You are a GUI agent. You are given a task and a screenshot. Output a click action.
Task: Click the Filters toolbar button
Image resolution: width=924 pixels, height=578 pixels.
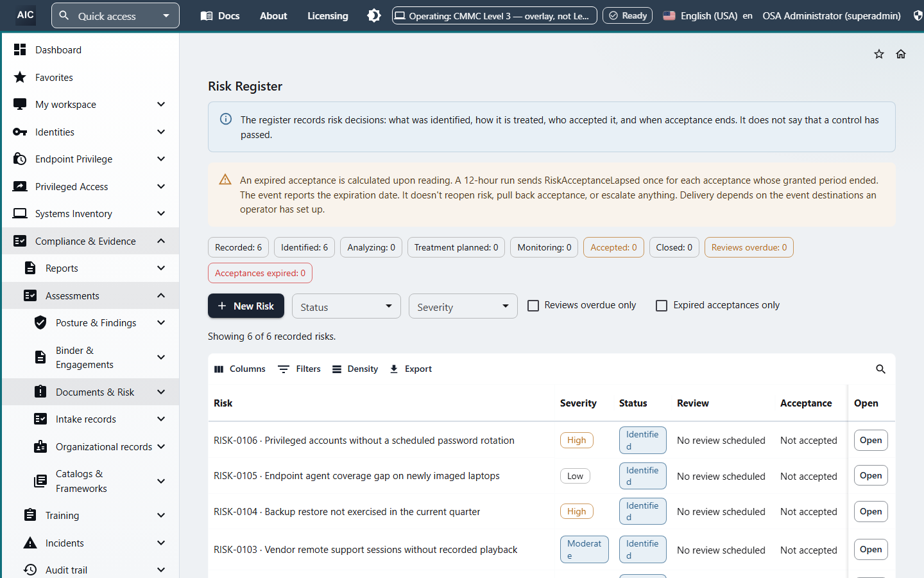pos(299,369)
